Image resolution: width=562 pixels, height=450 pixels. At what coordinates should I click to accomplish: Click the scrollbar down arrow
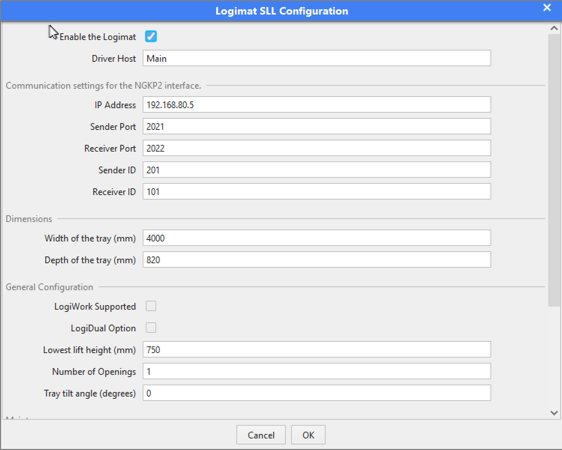pos(554,413)
